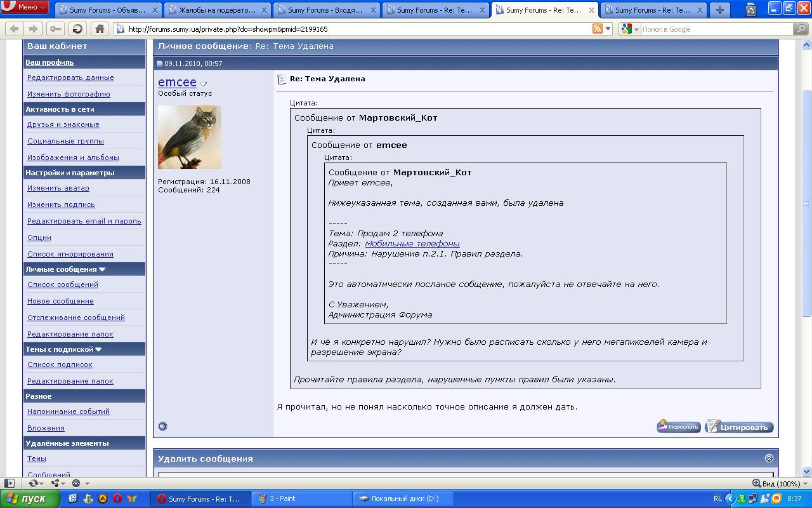The width and height of the screenshot is (812, 508).
Task: Open the Вид (100%) zoom dropdown
Action: (x=776, y=483)
